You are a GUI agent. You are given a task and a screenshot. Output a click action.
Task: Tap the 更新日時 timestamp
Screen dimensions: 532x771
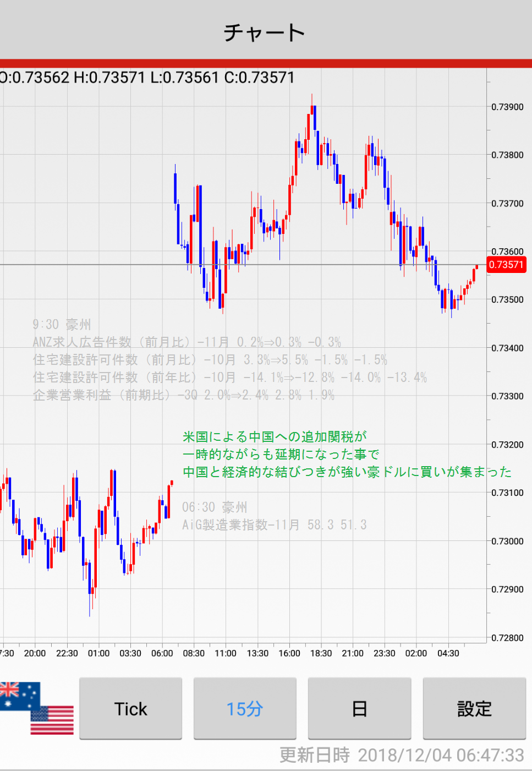click(x=402, y=755)
